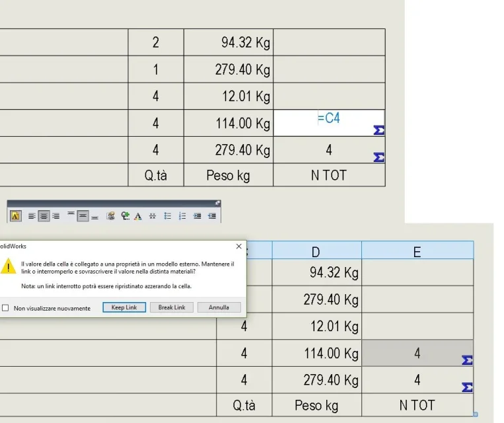The image size is (504, 423).
Task: Select the lower table's '12.01 Kg' cell
Action: 316,327
